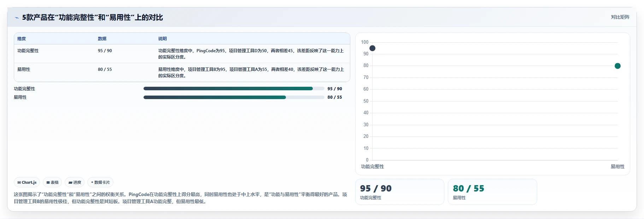Click the 80 / 55 value beside progress bar
This screenshot has height=219, width=644.
click(335, 97)
